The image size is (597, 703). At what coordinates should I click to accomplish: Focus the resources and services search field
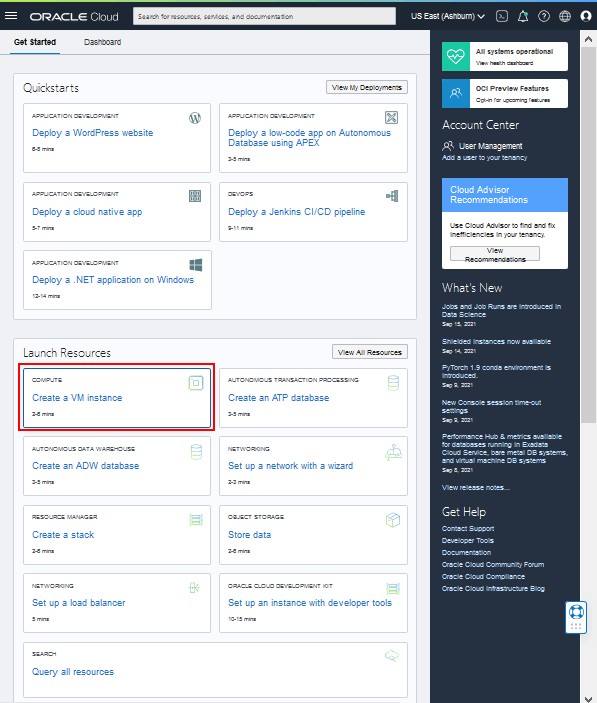pyautogui.click(x=264, y=16)
